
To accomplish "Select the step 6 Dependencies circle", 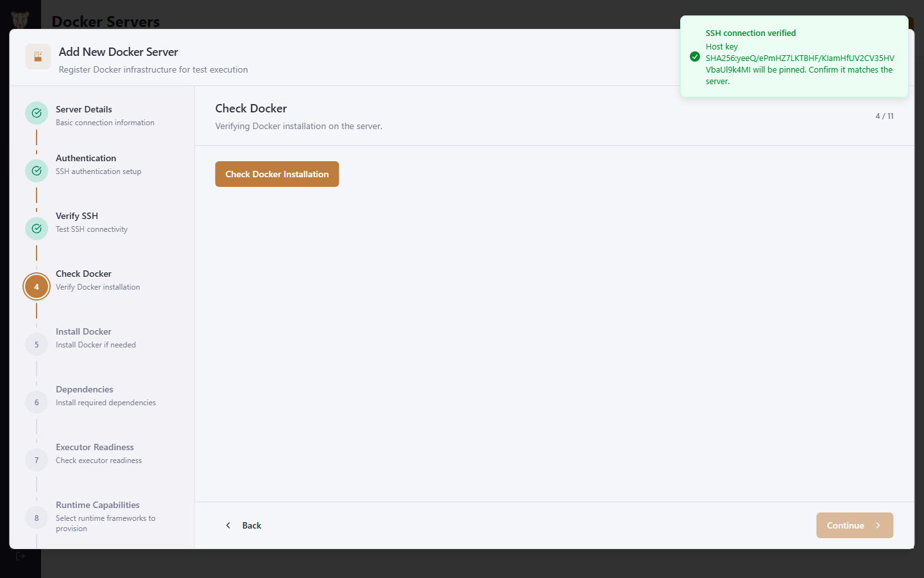I will pos(37,402).
